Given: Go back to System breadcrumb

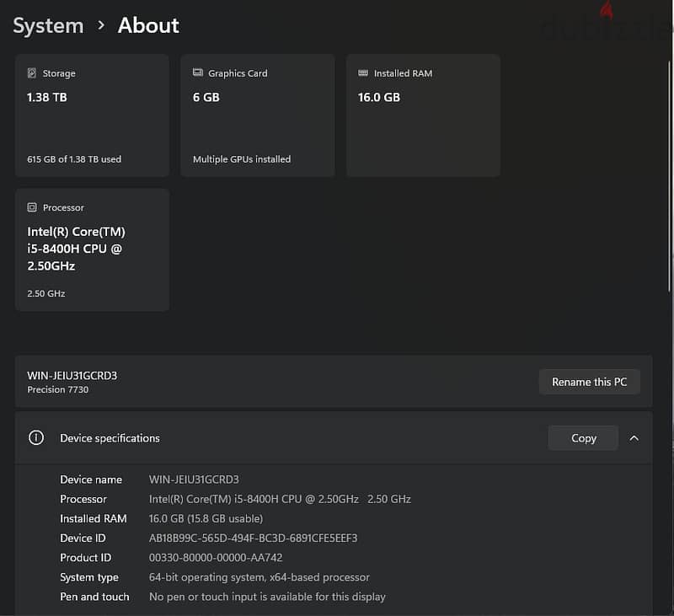Looking at the screenshot, I should click(49, 25).
